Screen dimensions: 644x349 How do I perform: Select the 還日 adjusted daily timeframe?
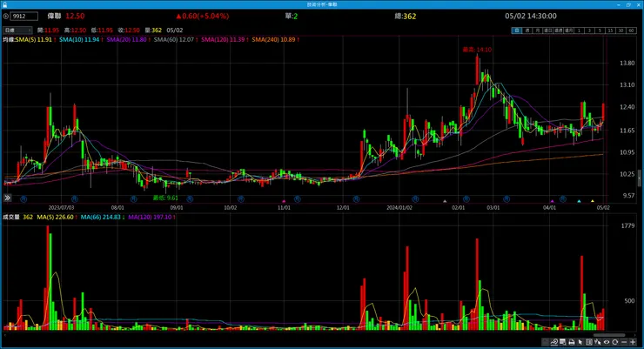(547, 30)
